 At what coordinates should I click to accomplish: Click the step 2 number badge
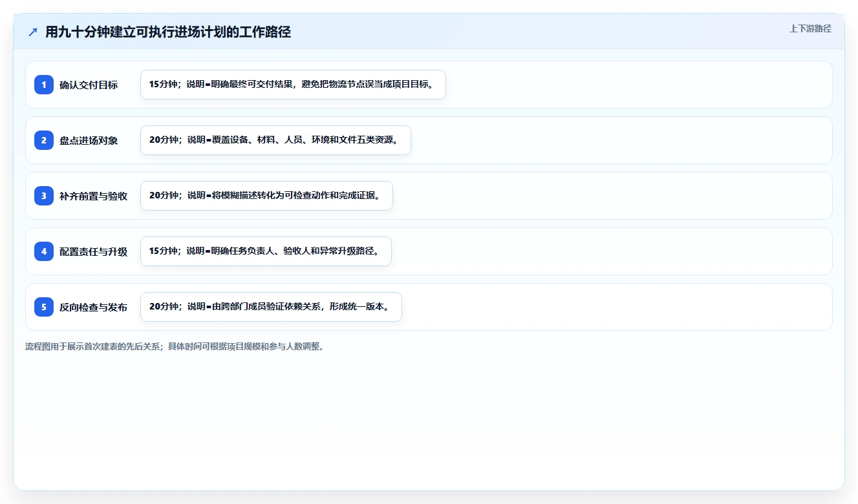click(44, 140)
